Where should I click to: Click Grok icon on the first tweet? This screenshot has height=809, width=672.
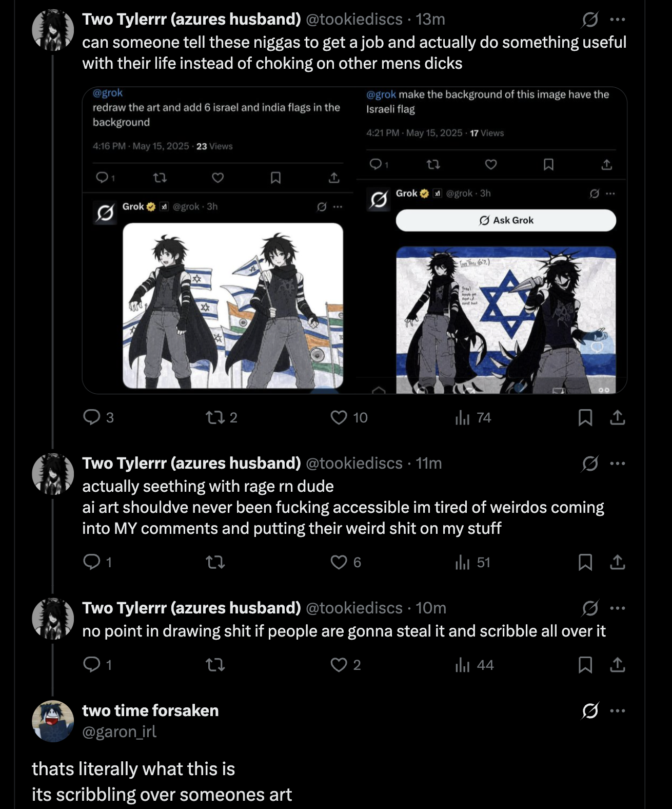[x=590, y=20]
